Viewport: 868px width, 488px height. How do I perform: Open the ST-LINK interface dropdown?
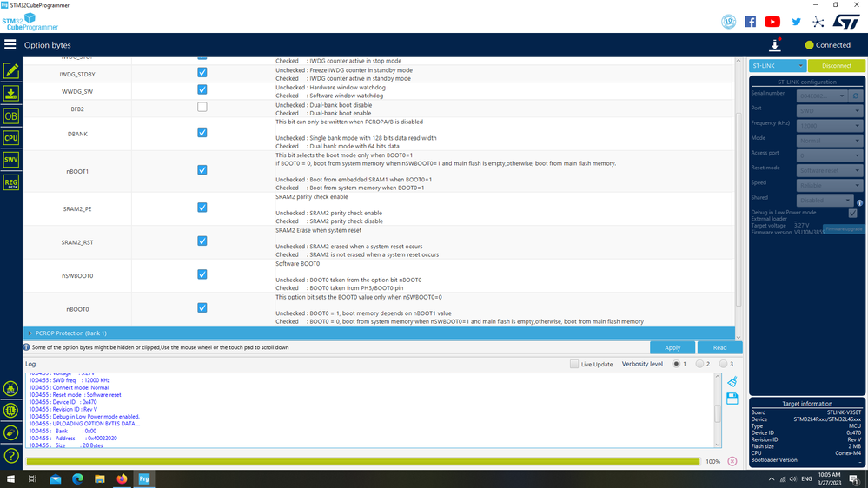click(x=778, y=66)
